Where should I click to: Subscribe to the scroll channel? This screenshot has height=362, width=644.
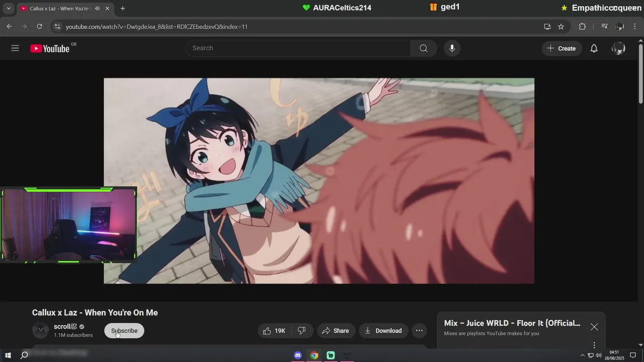(x=124, y=330)
